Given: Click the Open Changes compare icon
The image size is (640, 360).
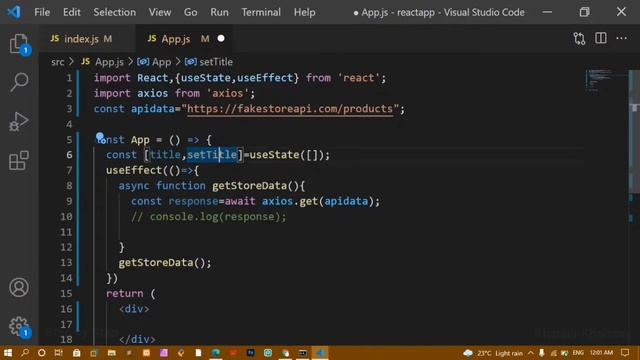Looking at the screenshot, I should point(579,39).
